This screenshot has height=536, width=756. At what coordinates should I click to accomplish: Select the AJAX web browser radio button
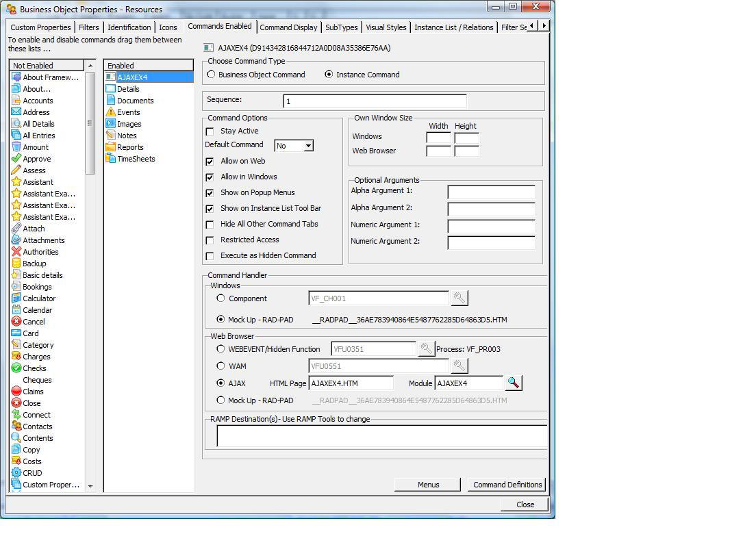220,383
